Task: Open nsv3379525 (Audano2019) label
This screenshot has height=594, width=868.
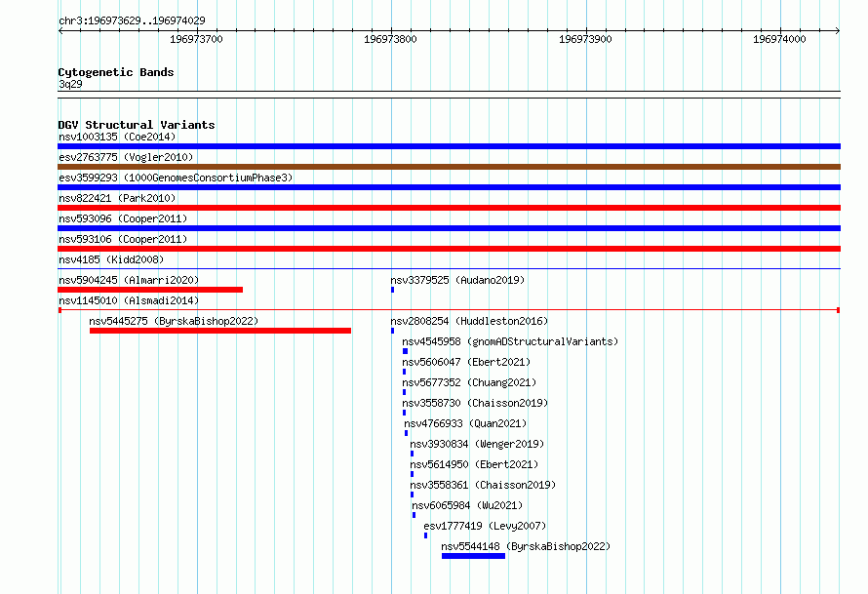Action: (x=457, y=280)
